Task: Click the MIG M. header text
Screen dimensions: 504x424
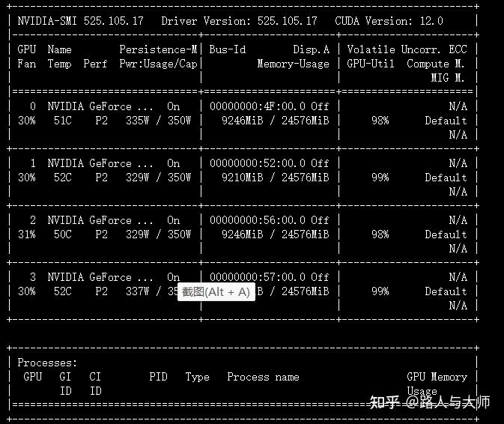Action: pos(448,78)
